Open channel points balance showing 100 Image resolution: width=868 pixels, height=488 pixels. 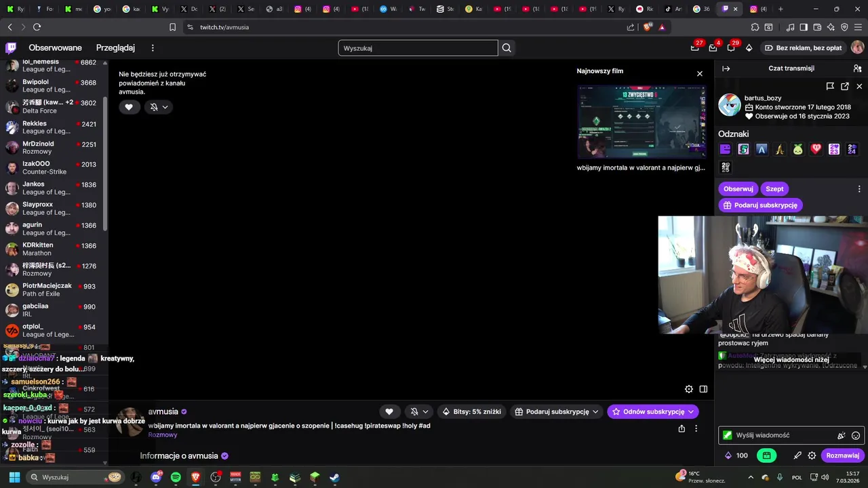(736, 455)
